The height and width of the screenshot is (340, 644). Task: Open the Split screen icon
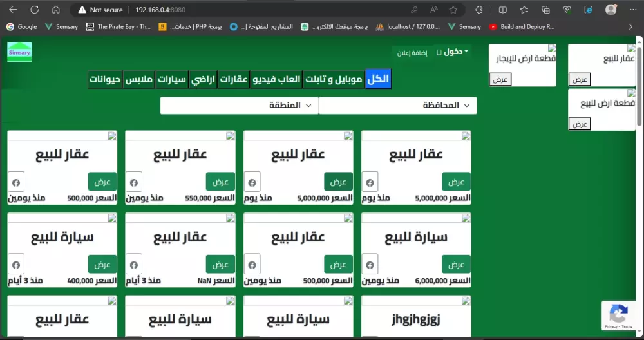(x=502, y=10)
